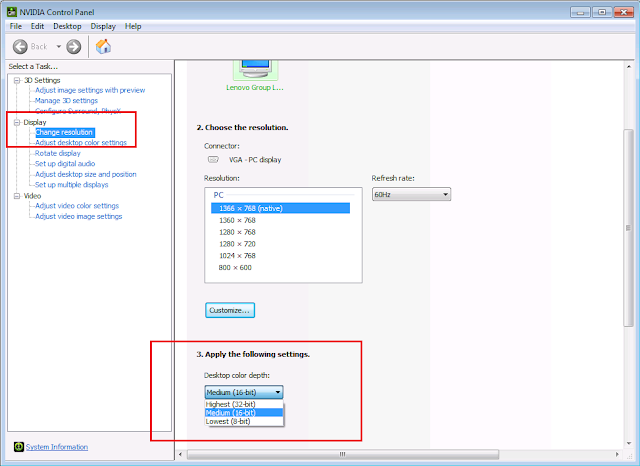This screenshot has width=640, height=466.
Task: Click the PC group header in resolution list
Action: coord(218,195)
